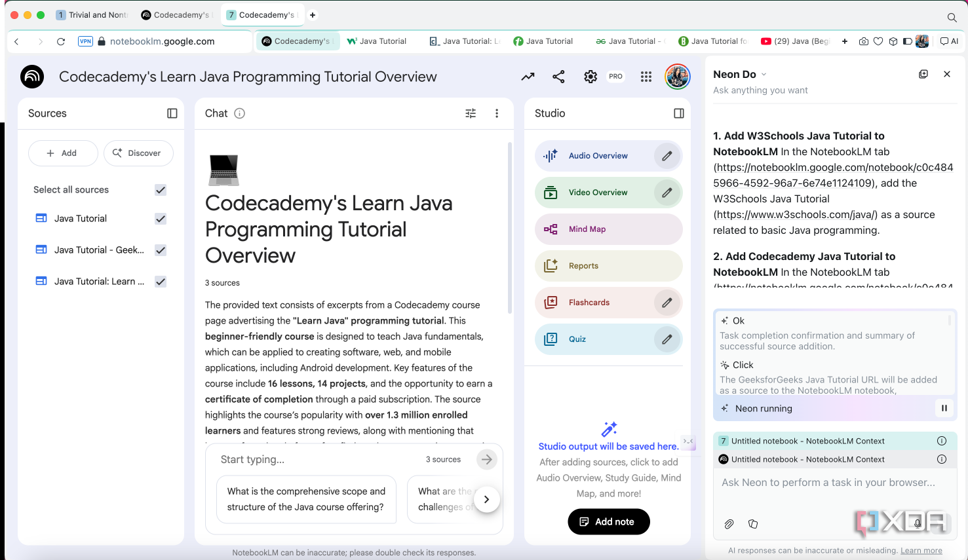Switch to the (29) Java YouTube tab

(795, 41)
